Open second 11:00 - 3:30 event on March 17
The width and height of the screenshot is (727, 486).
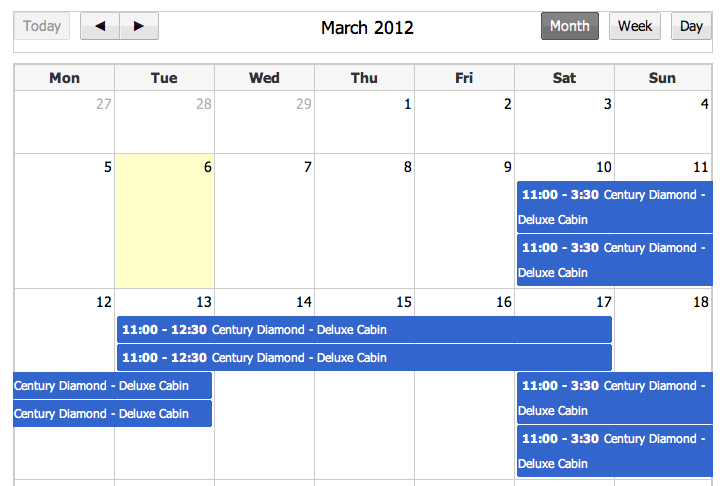tap(615, 451)
